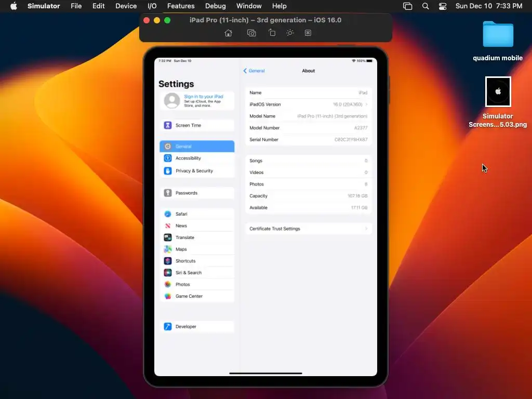Viewport: 532px width, 399px height.
Task: Open Safari compass icon
Action: pos(168,214)
